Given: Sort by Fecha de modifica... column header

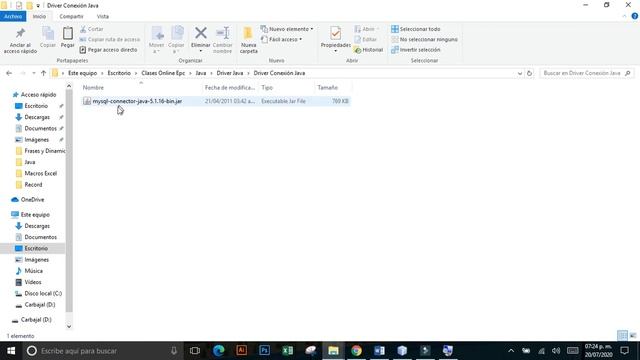Looking at the screenshot, I should [x=230, y=87].
